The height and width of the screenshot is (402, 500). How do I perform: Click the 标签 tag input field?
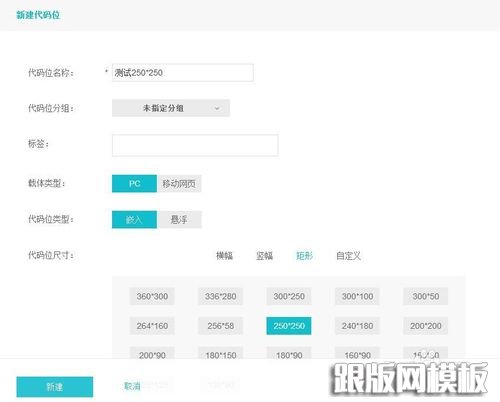tap(195, 145)
